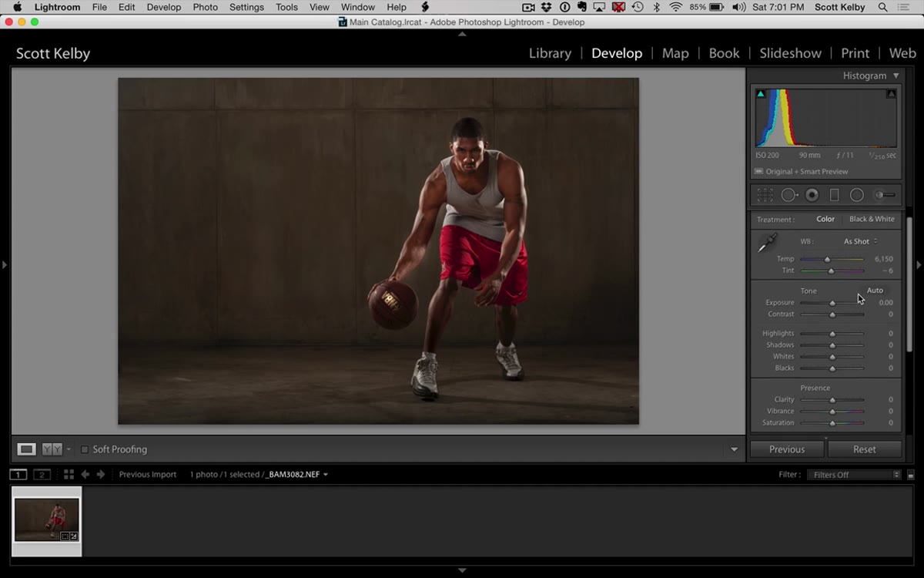Pick the White Balance eyedropper
924x578 pixels.
pos(766,244)
